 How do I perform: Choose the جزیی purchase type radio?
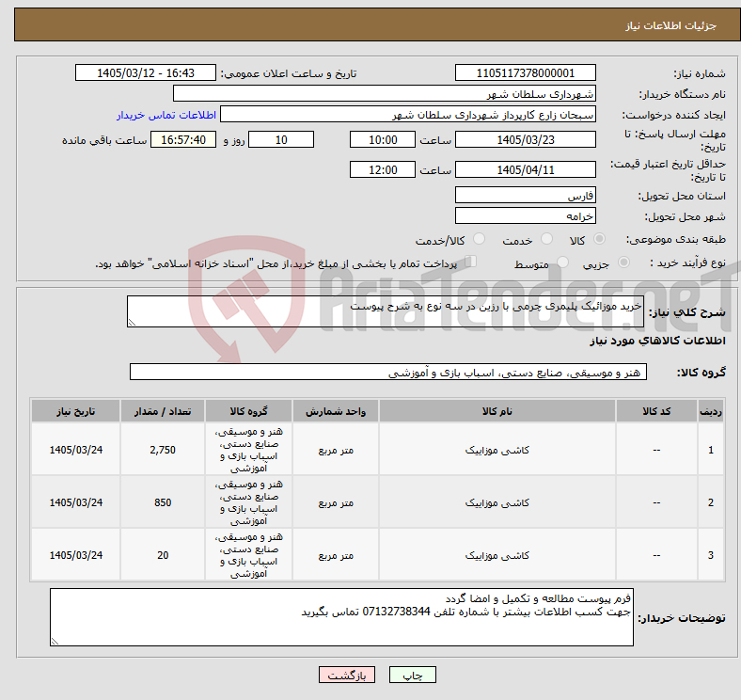[623, 262]
